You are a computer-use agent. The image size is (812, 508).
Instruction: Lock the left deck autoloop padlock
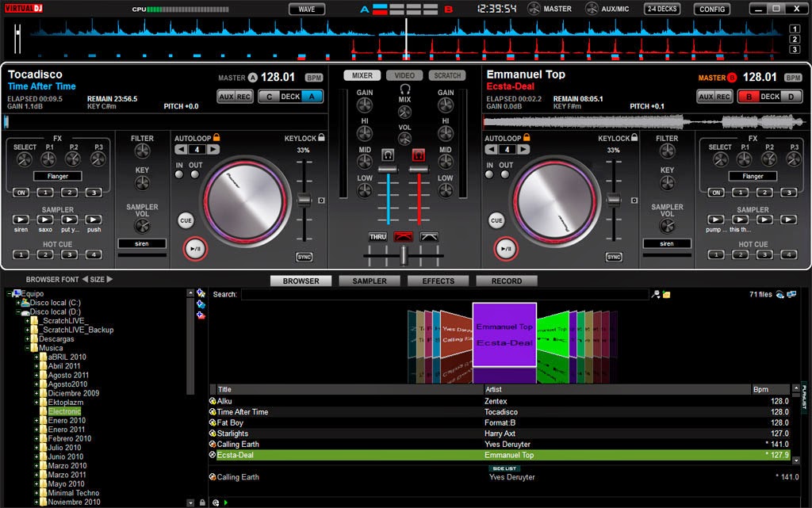(x=217, y=137)
